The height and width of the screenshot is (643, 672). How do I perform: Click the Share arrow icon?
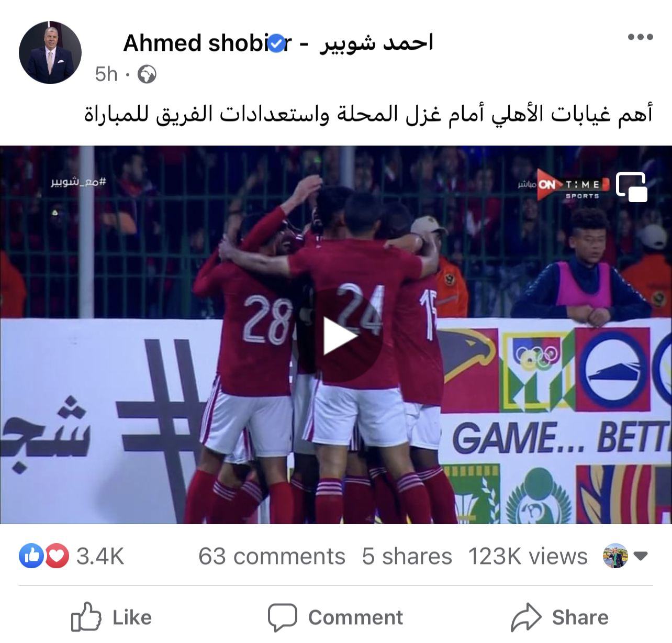coord(526,617)
